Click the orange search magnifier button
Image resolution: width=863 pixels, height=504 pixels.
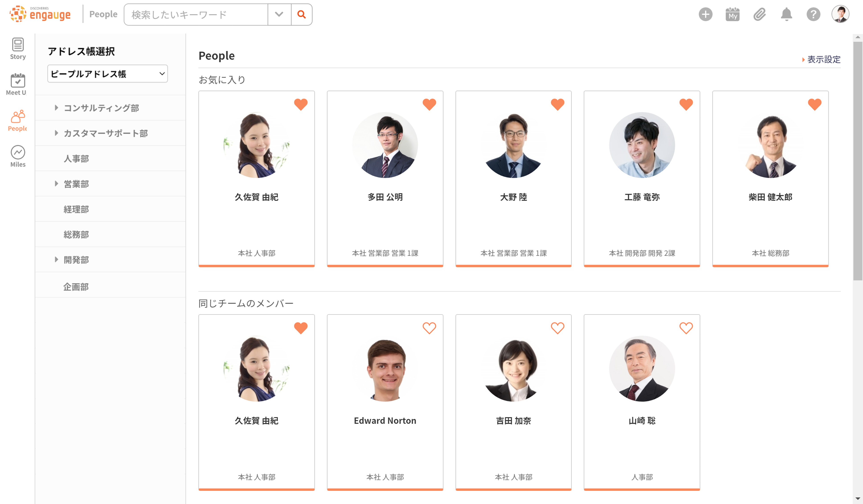point(301,14)
